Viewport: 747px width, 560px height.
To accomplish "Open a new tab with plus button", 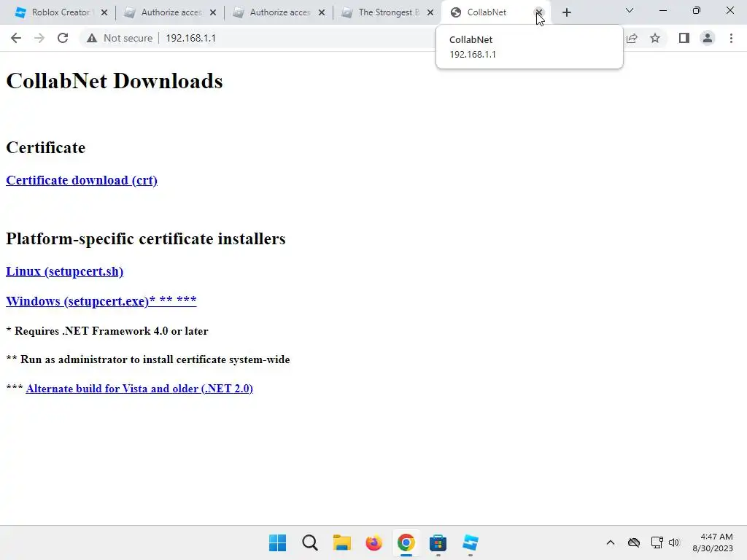I will (x=566, y=12).
